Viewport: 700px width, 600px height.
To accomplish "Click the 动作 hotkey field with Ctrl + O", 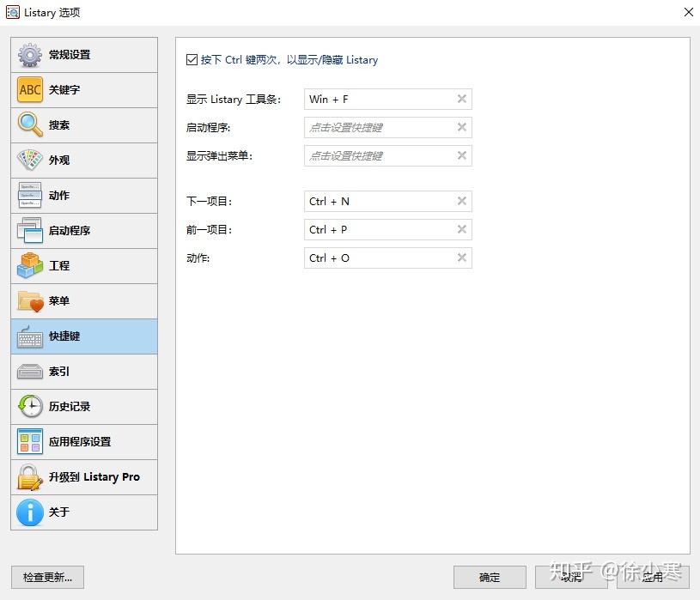I will (388, 258).
